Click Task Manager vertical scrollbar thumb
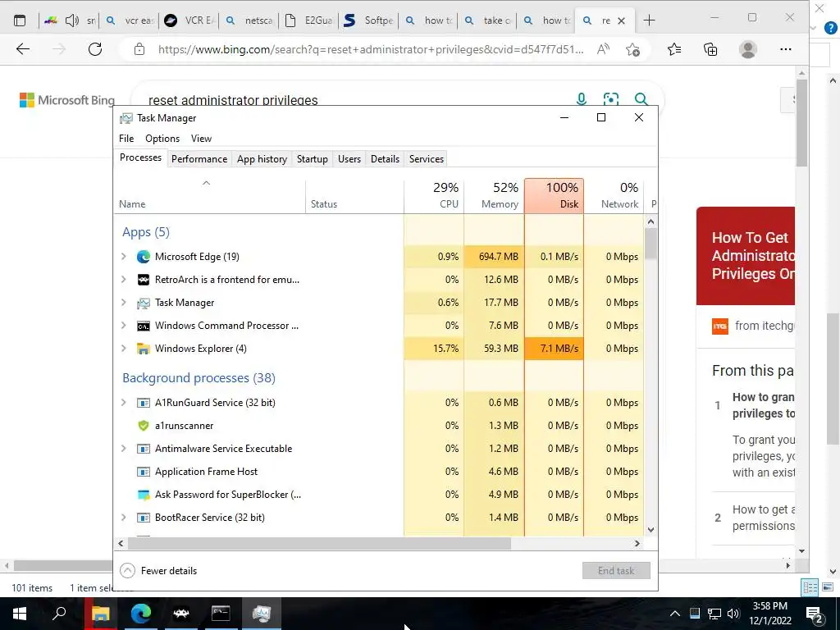840x630 pixels. pyautogui.click(x=651, y=244)
